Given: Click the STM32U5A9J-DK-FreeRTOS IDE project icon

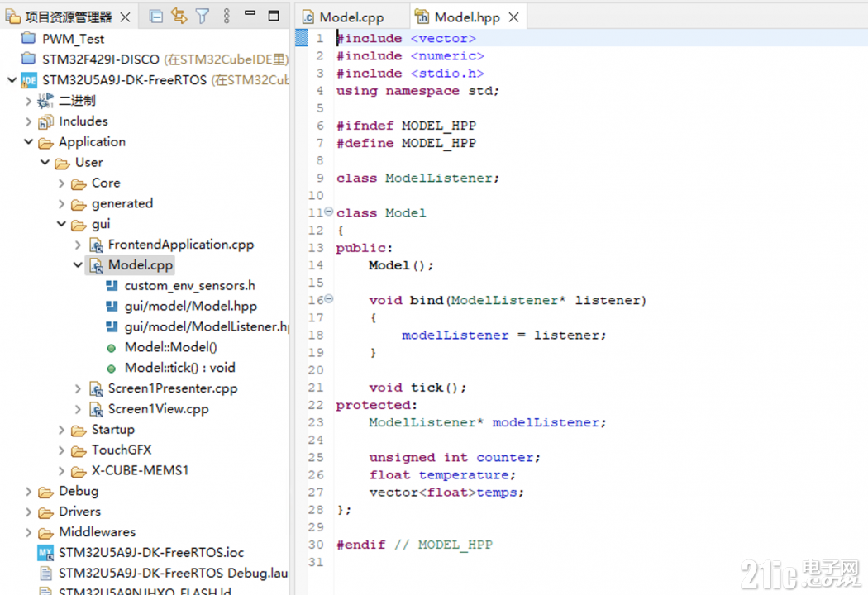Looking at the screenshot, I should pyautogui.click(x=29, y=80).
